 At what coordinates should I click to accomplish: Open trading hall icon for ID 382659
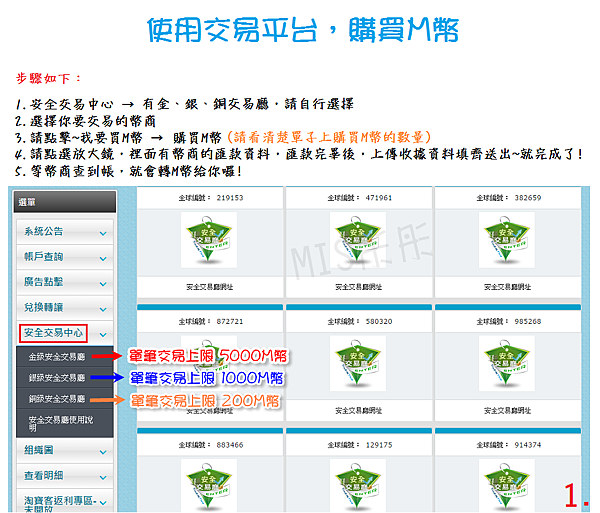(507, 240)
